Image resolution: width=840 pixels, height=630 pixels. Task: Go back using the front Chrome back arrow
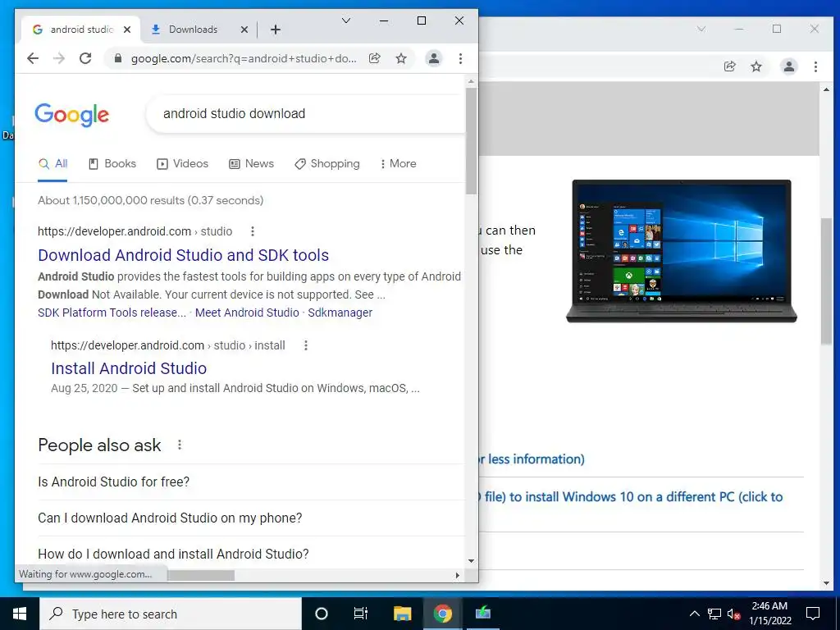(33, 58)
